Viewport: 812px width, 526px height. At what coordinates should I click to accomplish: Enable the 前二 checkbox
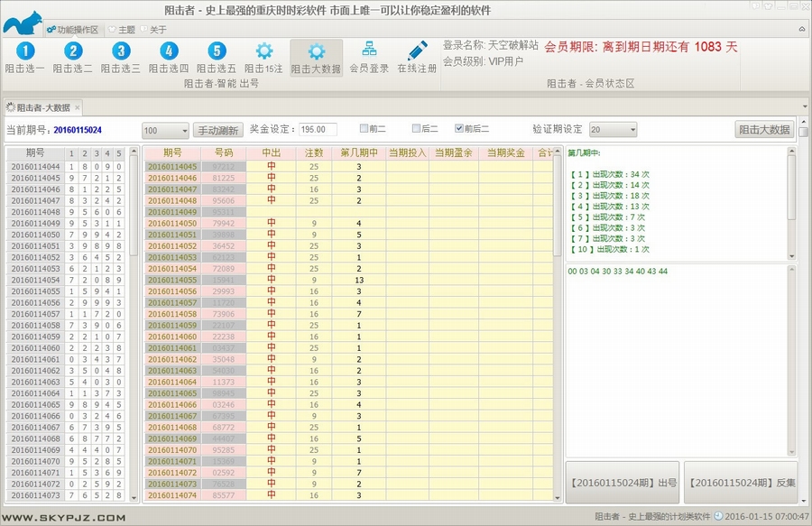pos(364,128)
